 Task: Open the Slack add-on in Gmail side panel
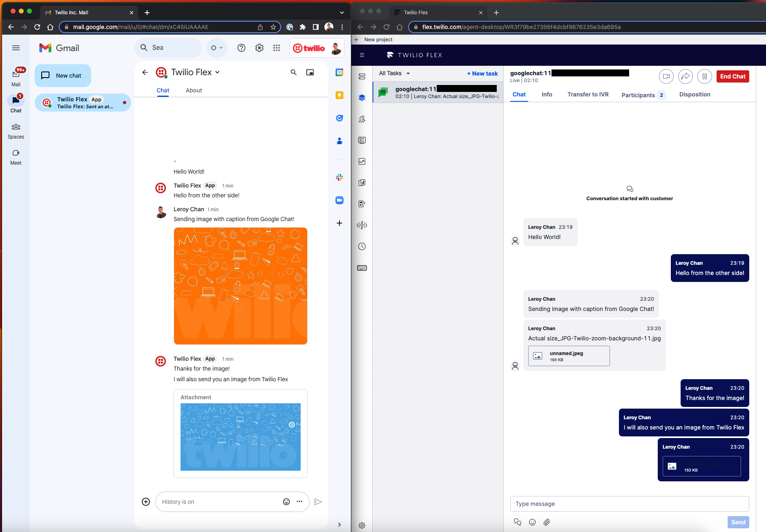pos(339,177)
